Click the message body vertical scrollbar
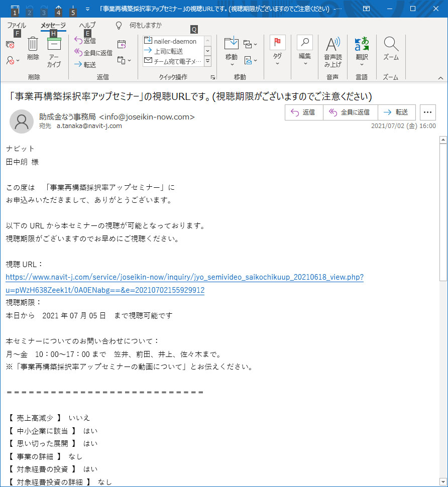This screenshot has height=487, width=448. (442, 301)
